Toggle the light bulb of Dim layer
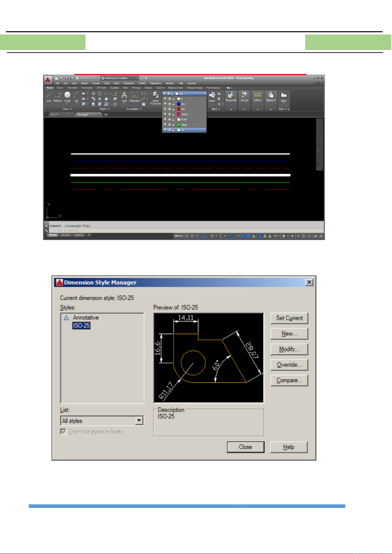This screenshot has height=554, width=392. coord(165,104)
